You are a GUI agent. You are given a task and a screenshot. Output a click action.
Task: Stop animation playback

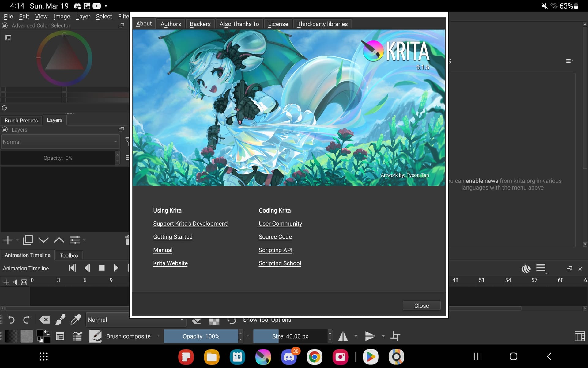[102, 268]
